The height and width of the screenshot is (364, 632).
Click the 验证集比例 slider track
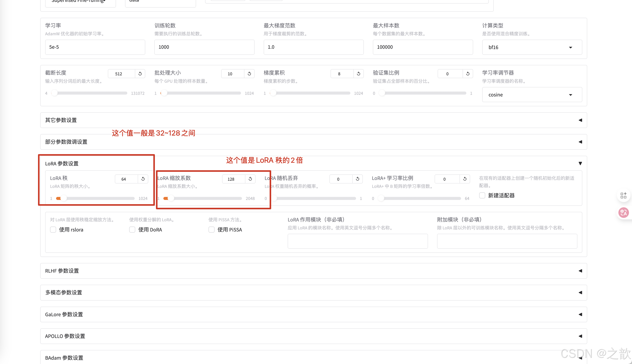click(423, 93)
